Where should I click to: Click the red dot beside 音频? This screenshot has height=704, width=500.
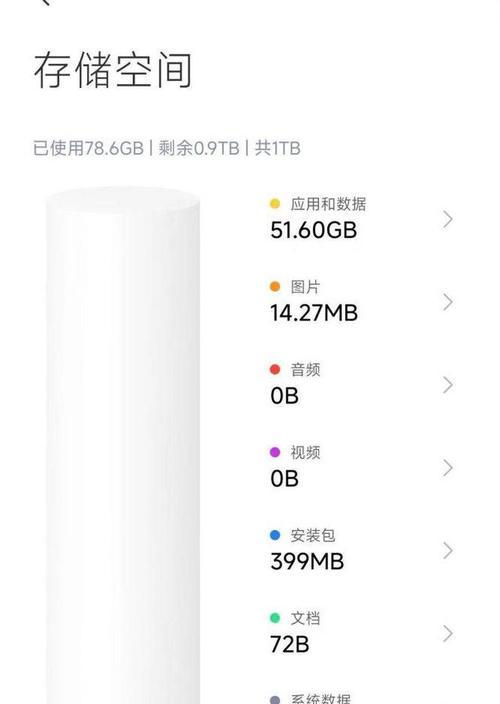click(275, 370)
